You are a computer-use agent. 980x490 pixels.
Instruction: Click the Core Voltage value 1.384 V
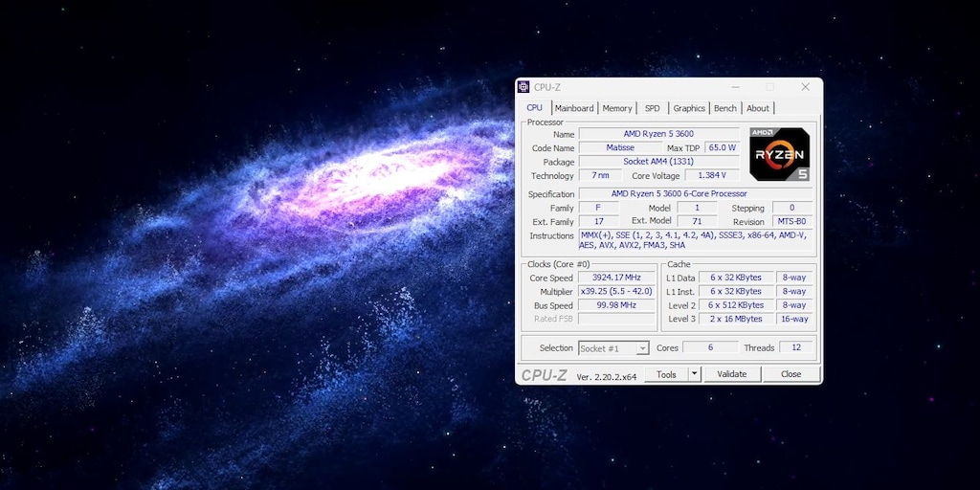712,175
